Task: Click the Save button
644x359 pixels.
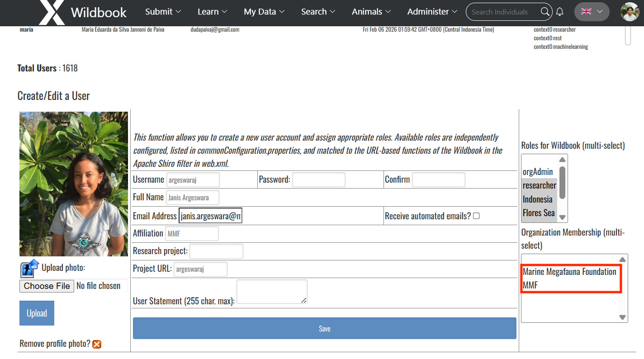Action: pyautogui.click(x=324, y=329)
